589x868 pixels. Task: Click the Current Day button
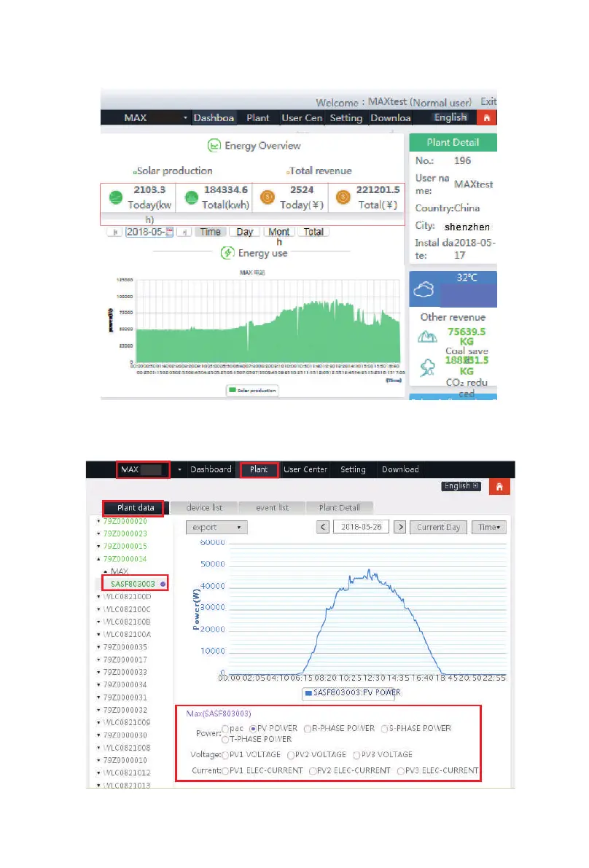tap(438, 527)
